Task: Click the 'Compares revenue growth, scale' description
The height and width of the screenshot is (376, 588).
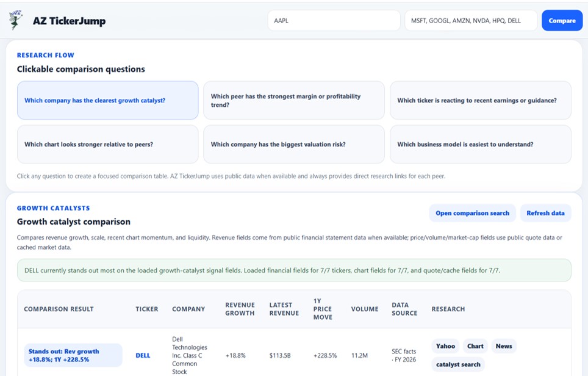Action: pyautogui.click(x=290, y=242)
